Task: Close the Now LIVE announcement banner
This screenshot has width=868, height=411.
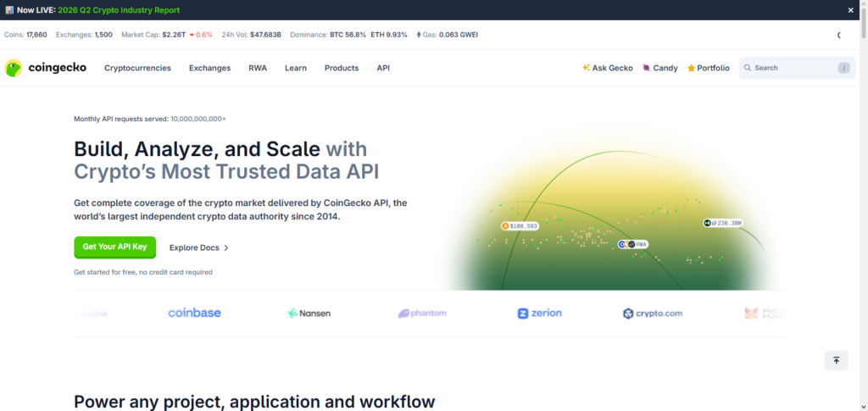Action: pyautogui.click(x=851, y=10)
